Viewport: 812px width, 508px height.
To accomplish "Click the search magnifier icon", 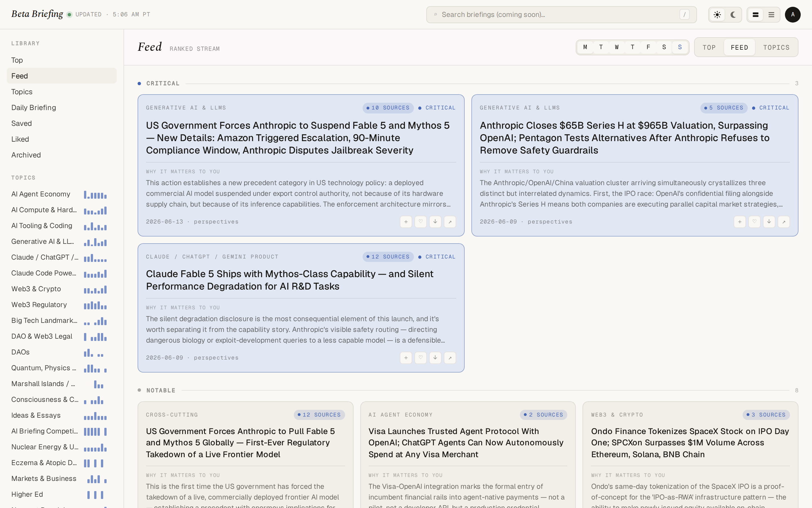I will pos(436,15).
